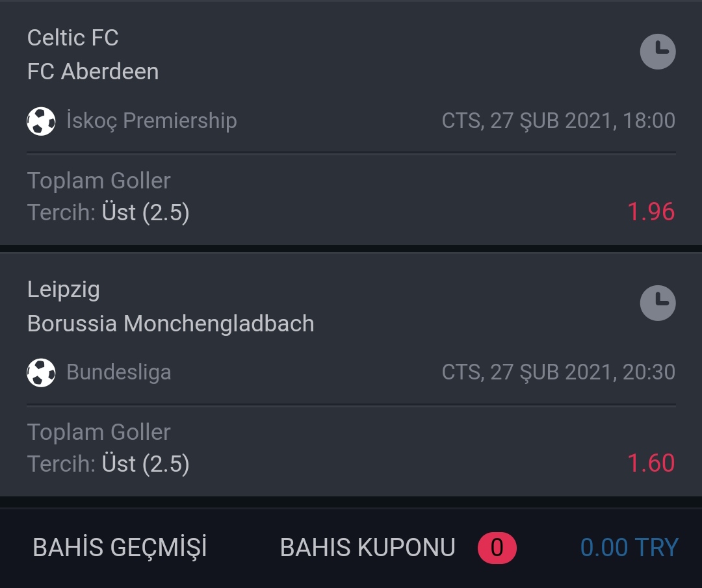Tap the 20:30 match date and time
The width and height of the screenshot is (702, 588).
click(x=558, y=372)
